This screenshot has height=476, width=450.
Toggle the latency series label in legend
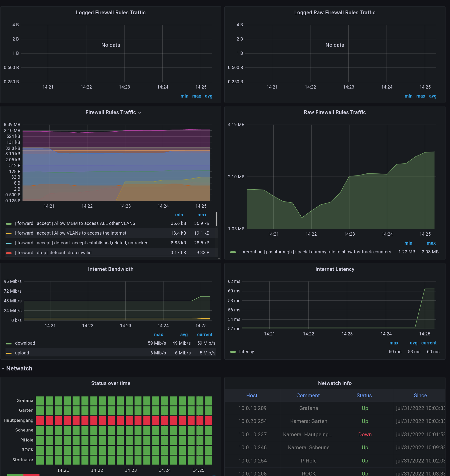tap(246, 352)
